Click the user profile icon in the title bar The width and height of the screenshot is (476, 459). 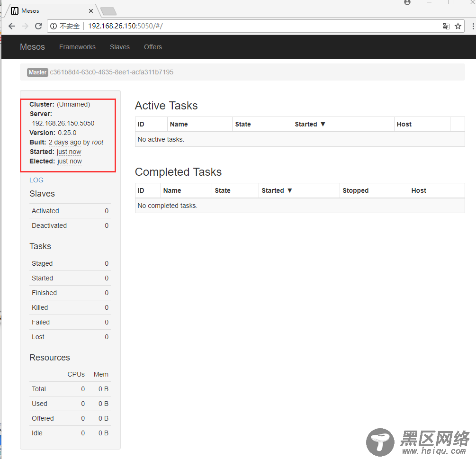point(407,2)
